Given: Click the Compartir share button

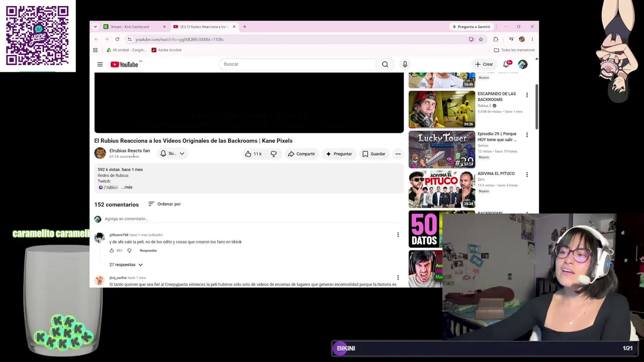Looking at the screenshot, I should pyautogui.click(x=301, y=154).
